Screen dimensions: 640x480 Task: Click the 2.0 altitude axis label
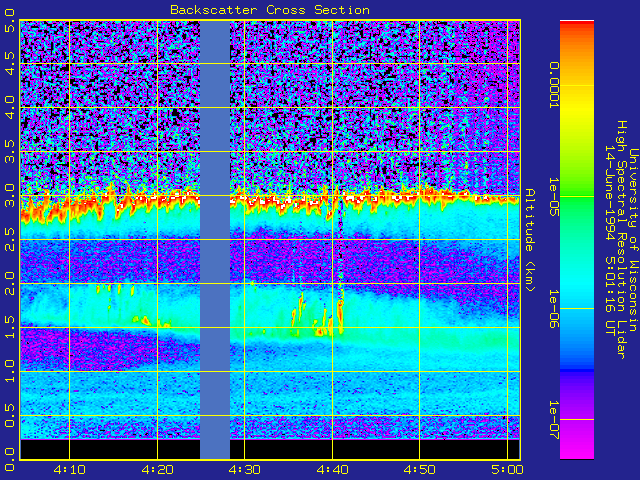(x=9, y=283)
